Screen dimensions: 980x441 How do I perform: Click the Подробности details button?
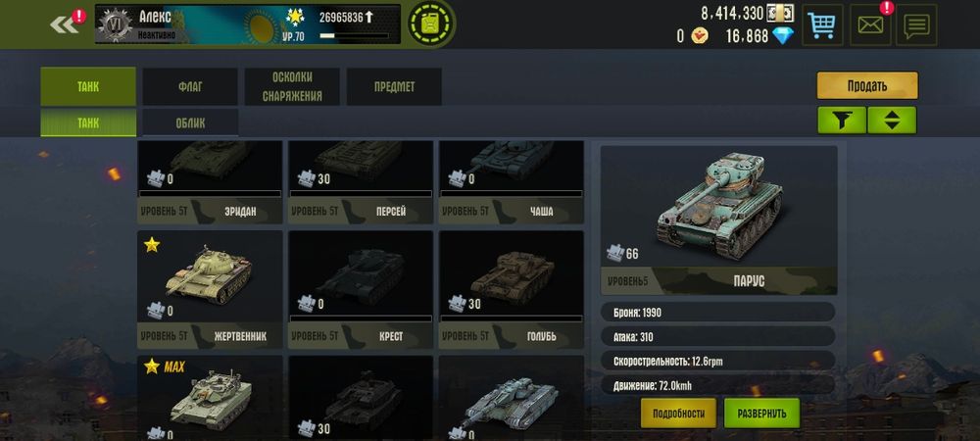(x=678, y=413)
